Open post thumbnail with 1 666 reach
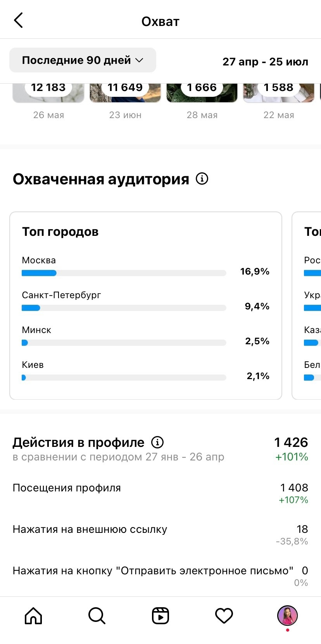 coord(202,93)
